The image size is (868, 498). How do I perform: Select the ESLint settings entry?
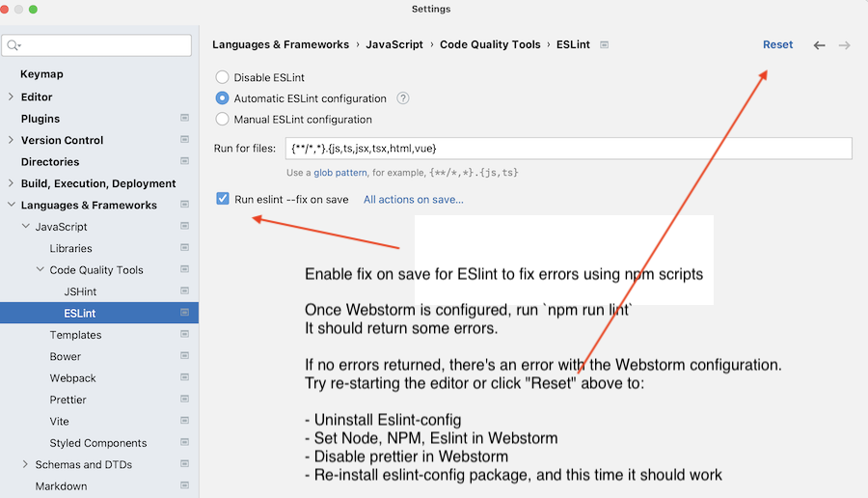(80, 313)
